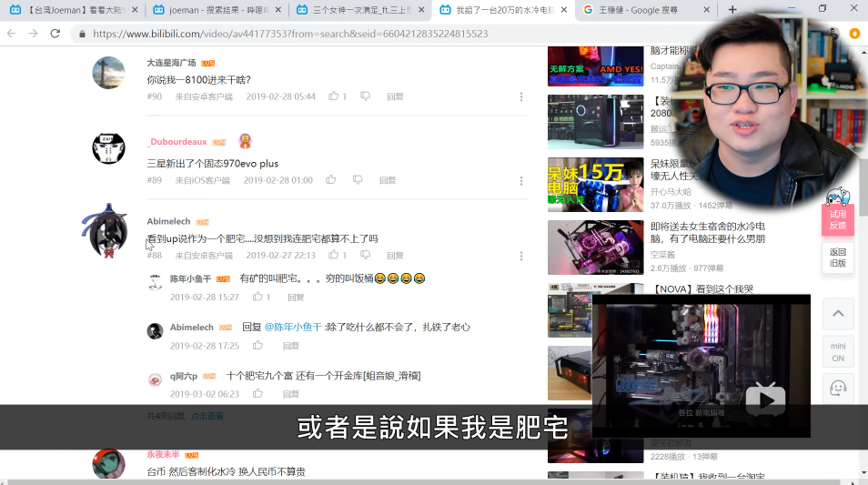868x485 pixels.
Task: Click 回复 on 大连星海广场's comment
Action: point(395,96)
